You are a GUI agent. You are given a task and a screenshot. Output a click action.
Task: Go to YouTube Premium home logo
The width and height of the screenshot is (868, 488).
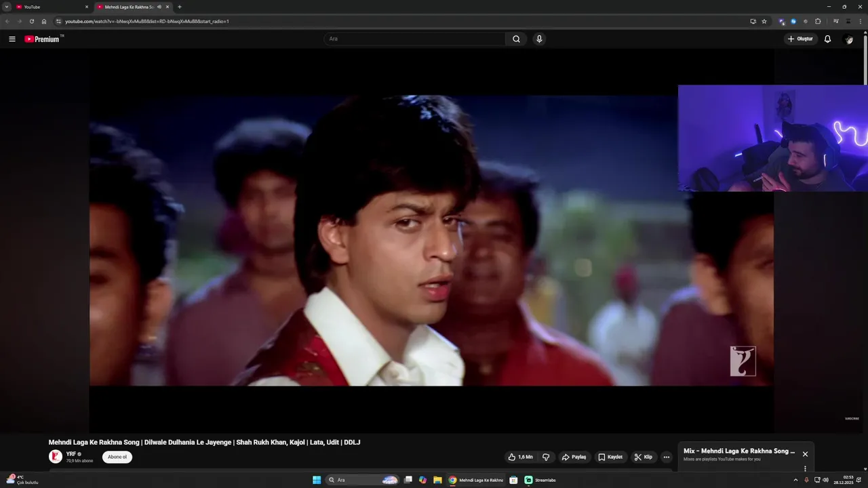(43, 39)
